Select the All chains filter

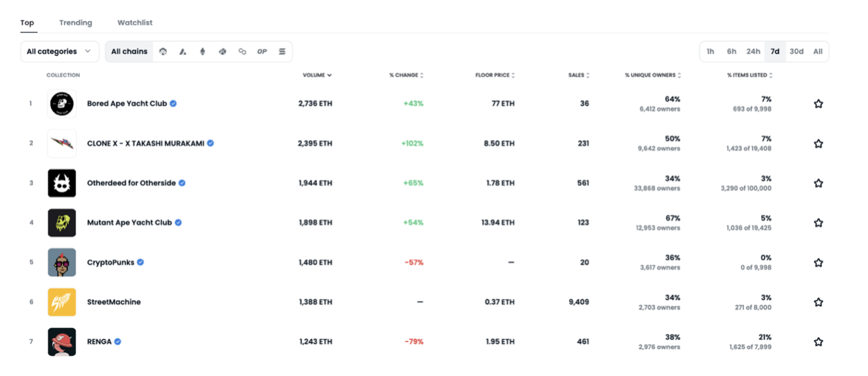(129, 52)
